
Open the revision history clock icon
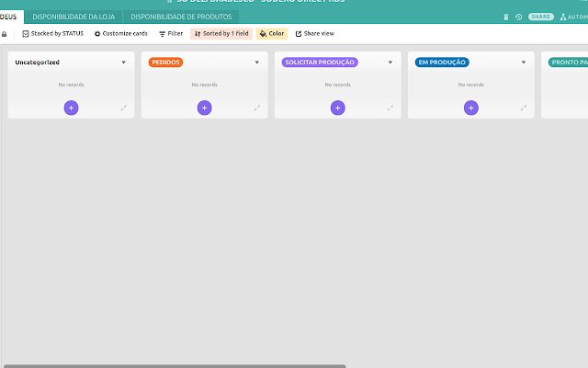[518, 17]
